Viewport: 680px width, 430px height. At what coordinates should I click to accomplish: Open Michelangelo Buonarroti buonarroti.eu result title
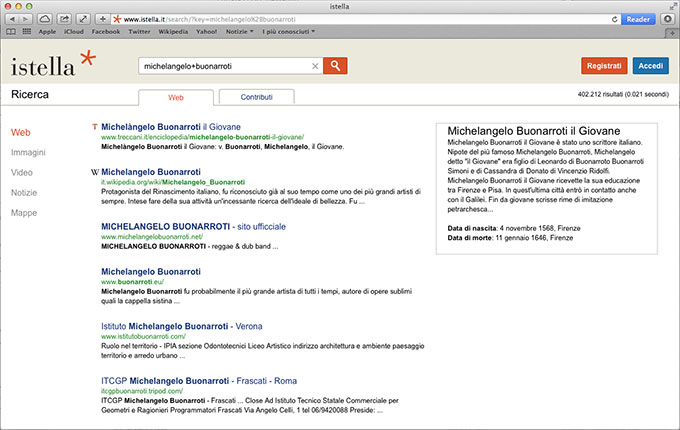[151, 272]
